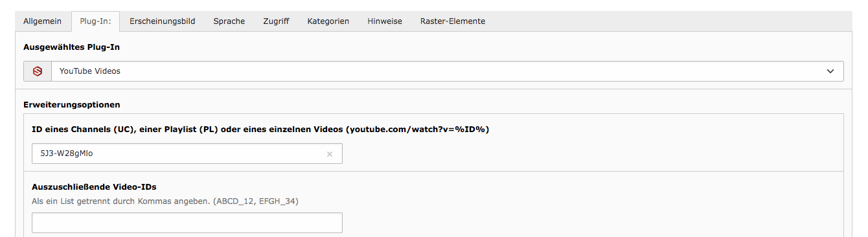Focus the ID field containing 5J3-W28gMlo
Viewport: 868px width, 237px height.
[187, 154]
